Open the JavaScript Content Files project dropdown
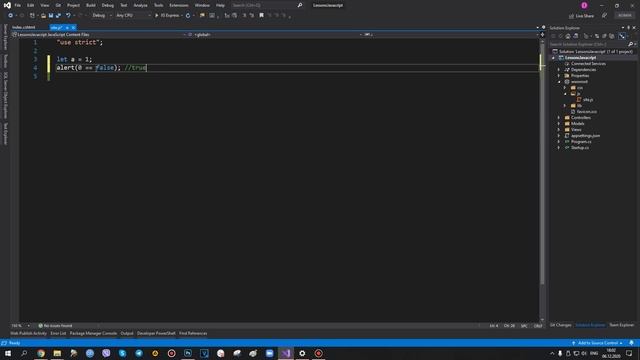 [99, 35]
